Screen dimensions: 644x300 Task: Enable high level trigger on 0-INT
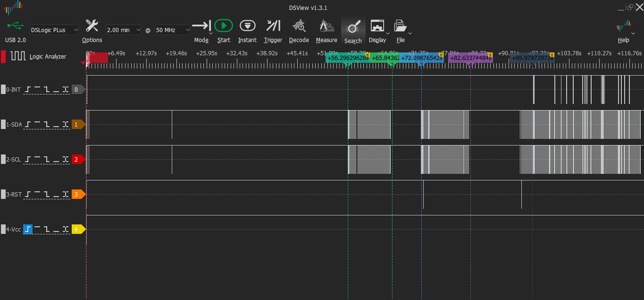[x=38, y=89]
